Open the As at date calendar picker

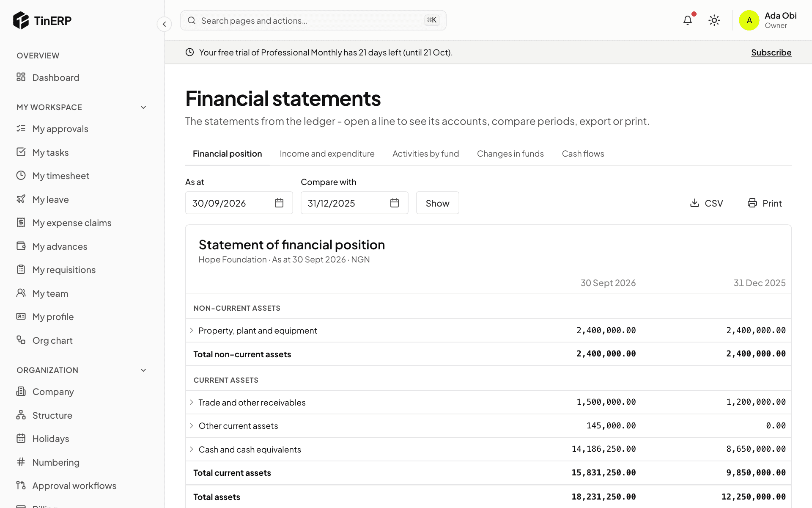point(279,203)
